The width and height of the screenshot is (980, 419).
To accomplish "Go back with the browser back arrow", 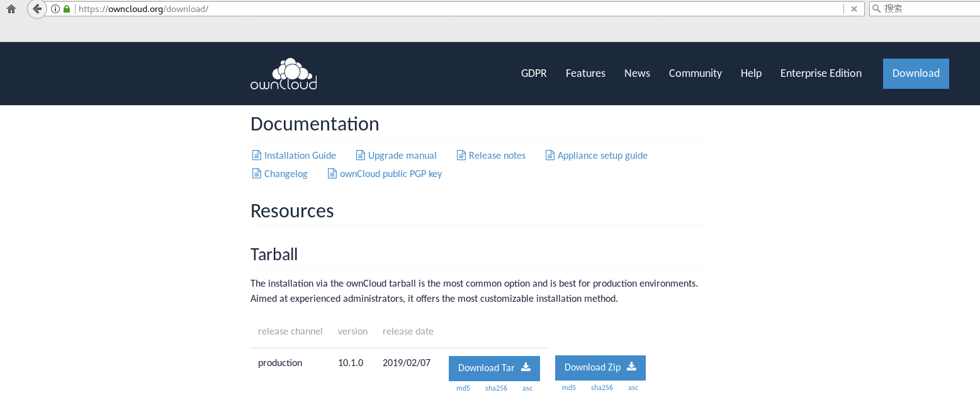I will [37, 9].
